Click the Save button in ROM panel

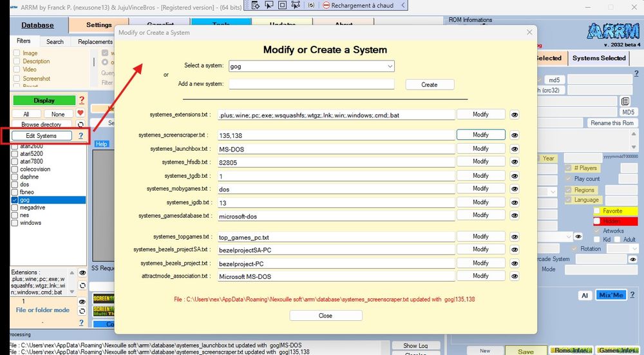point(526,351)
